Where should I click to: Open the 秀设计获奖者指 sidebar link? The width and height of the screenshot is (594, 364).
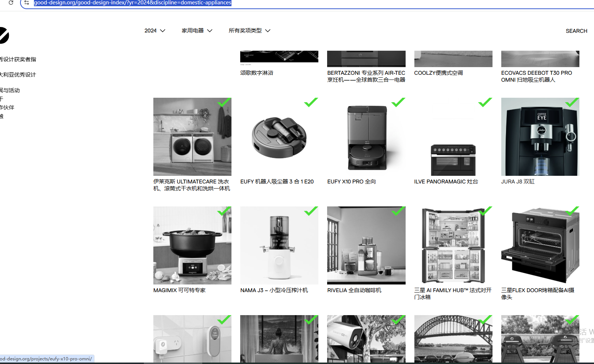(x=18, y=59)
